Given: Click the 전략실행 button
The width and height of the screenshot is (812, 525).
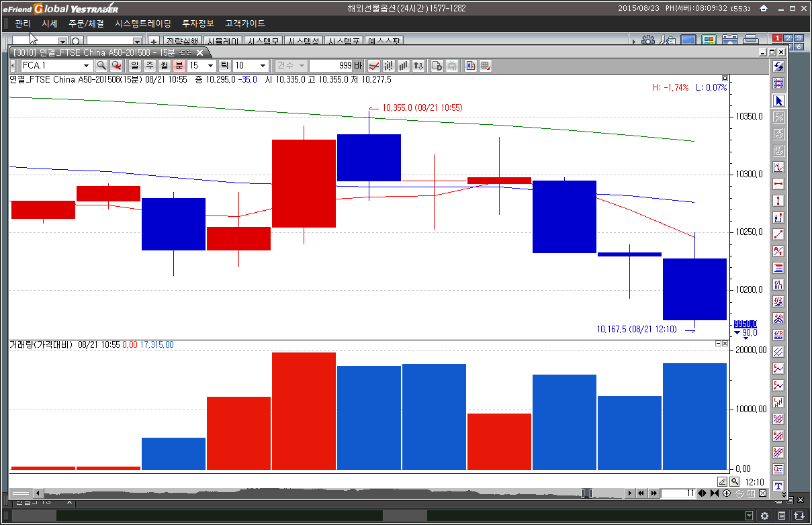Looking at the screenshot, I should point(181,41).
